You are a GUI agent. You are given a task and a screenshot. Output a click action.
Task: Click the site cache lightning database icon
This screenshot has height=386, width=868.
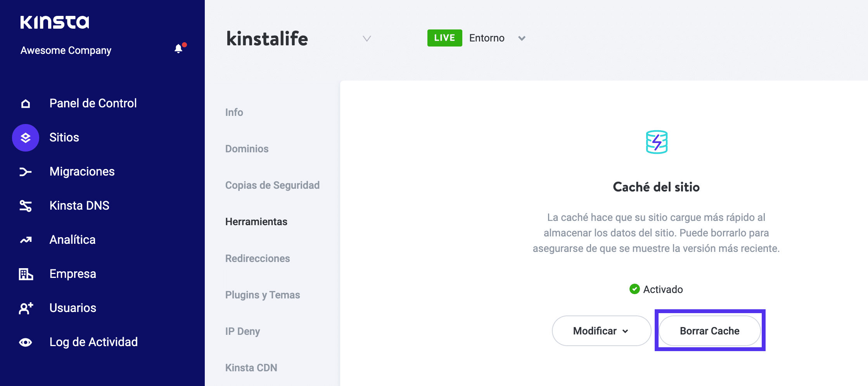click(x=656, y=142)
